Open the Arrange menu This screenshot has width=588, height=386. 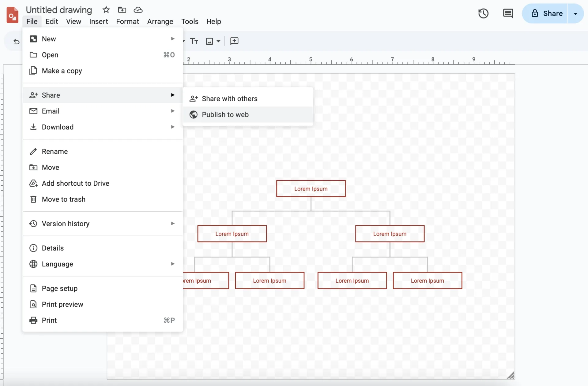tap(160, 21)
